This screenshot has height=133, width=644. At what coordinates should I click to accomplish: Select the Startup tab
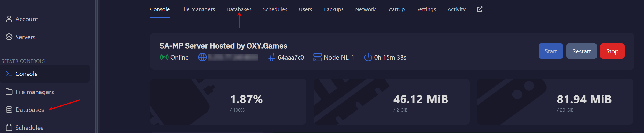click(x=396, y=9)
